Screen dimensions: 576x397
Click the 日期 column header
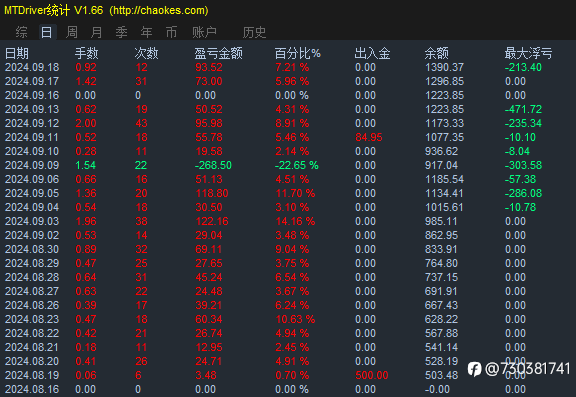17,54
